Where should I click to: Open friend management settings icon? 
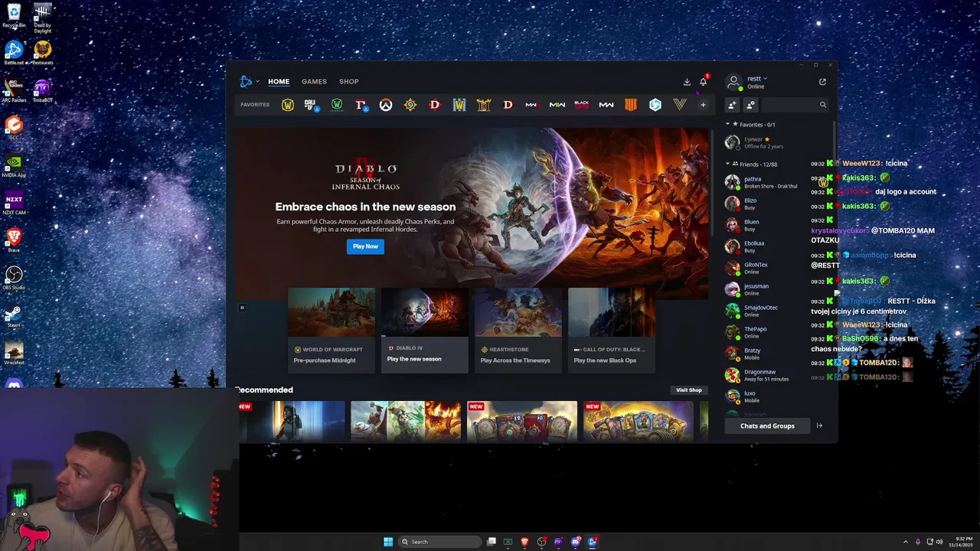click(x=750, y=105)
